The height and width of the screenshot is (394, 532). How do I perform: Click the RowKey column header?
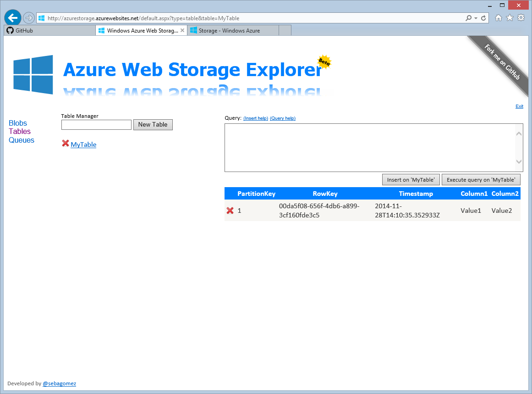325,194
